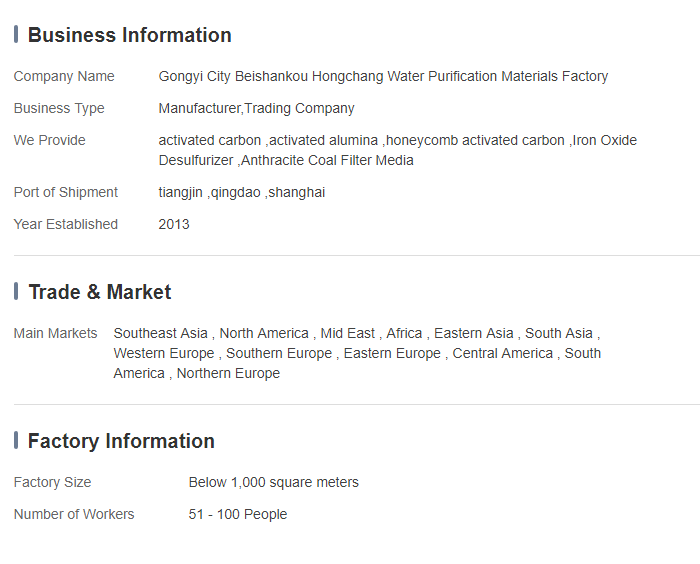Select the Manufacturer,Trading Company text
The width and height of the screenshot is (700, 564).
[256, 108]
